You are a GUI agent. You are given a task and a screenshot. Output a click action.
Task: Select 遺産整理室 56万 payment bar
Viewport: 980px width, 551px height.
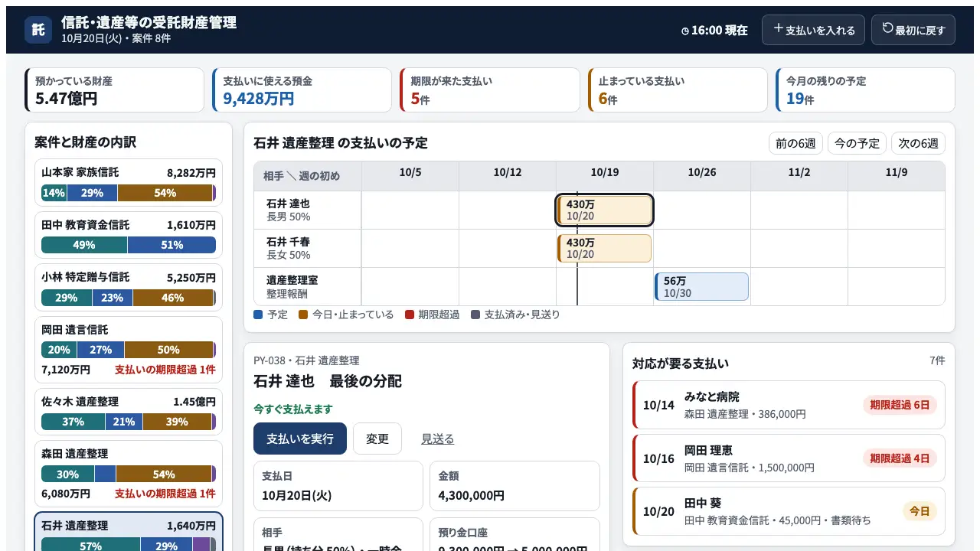(x=702, y=286)
